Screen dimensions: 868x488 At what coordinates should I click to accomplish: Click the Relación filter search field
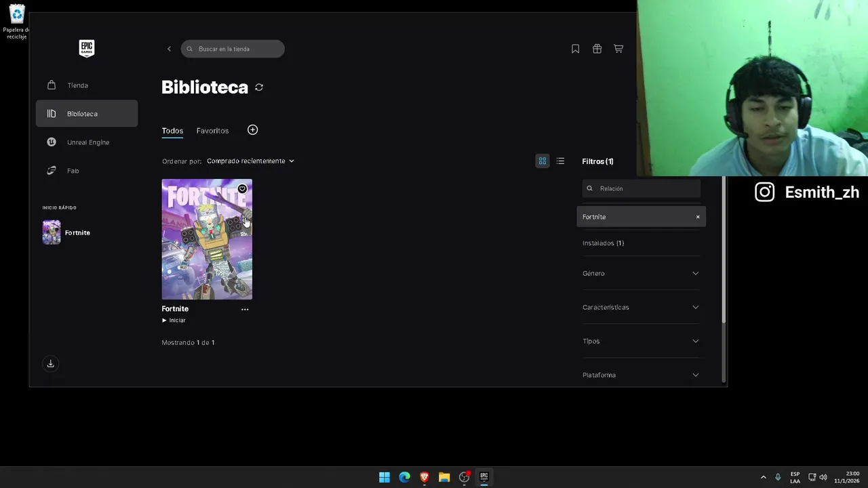(x=642, y=188)
